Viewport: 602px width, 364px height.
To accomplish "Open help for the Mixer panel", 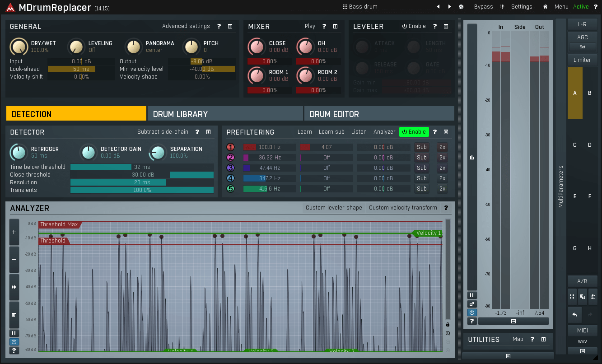I will pyautogui.click(x=324, y=26).
